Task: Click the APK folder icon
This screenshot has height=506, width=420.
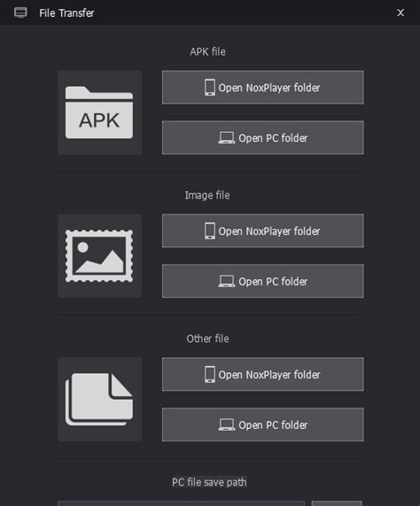Action: (x=99, y=113)
